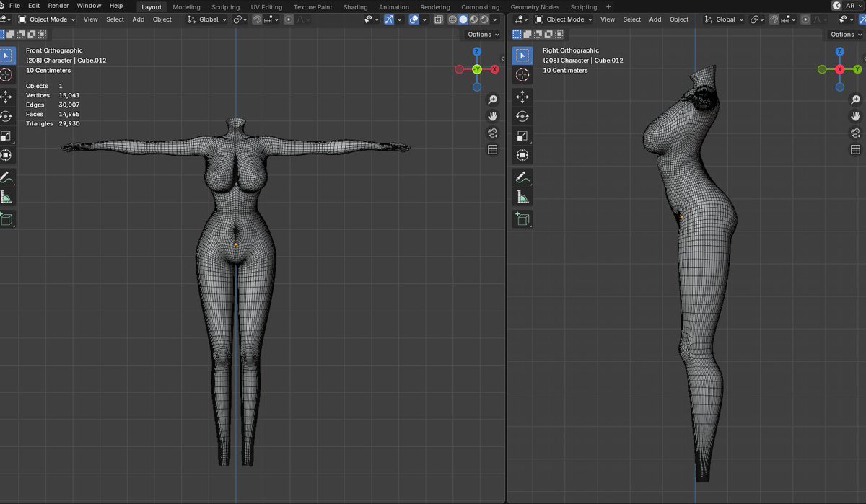The image size is (866, 504).
Task: Select the Add Cube tool in right viewport
Action: (x=522, y=219)
